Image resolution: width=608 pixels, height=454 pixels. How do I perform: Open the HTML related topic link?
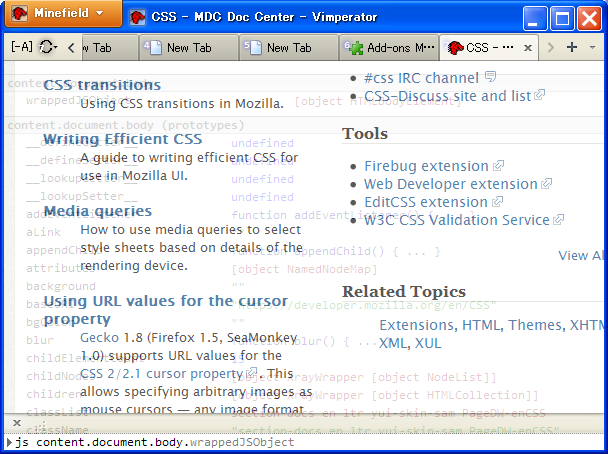click(481, 325)
